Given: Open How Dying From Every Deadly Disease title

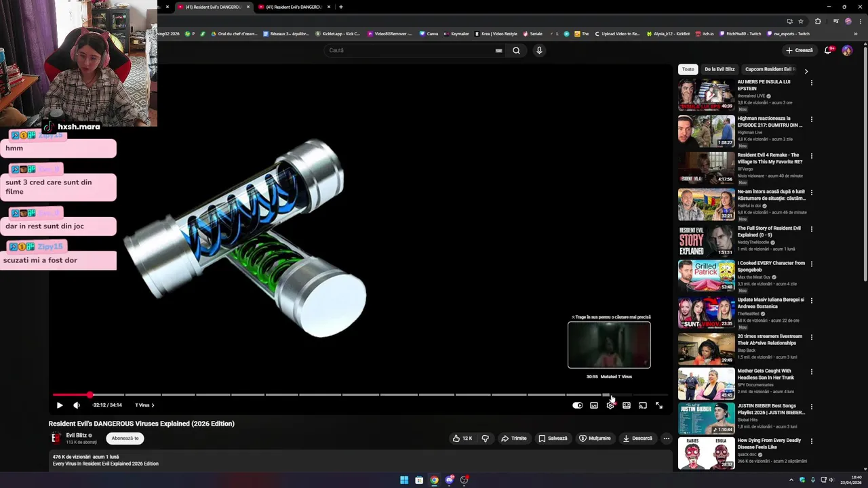Looking at the screenshot, I should coord(769,444).
